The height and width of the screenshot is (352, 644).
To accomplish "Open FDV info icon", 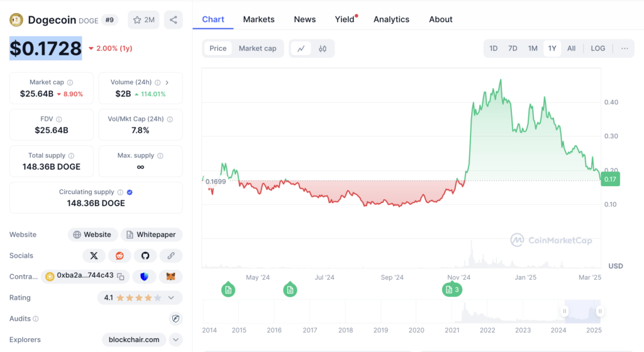I will 59,119.
